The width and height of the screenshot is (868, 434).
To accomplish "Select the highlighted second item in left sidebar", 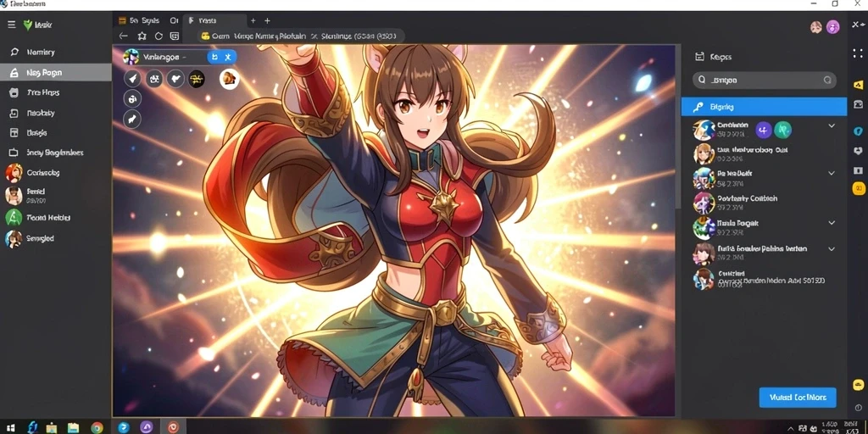I will (56, 73).
